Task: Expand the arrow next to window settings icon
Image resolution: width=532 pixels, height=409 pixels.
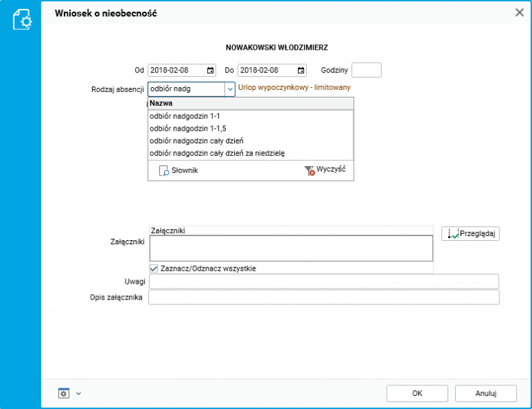Action: 79,393
